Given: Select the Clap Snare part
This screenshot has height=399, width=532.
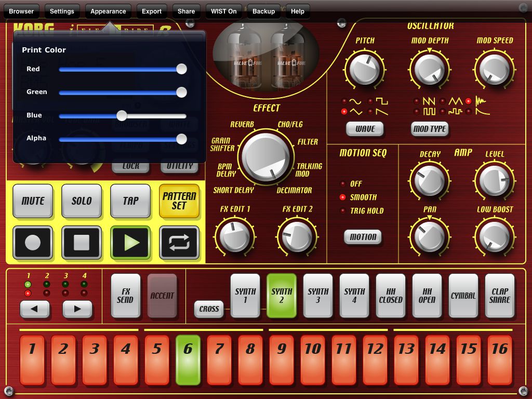Looking at the screenshot, I should click(500, 296).
